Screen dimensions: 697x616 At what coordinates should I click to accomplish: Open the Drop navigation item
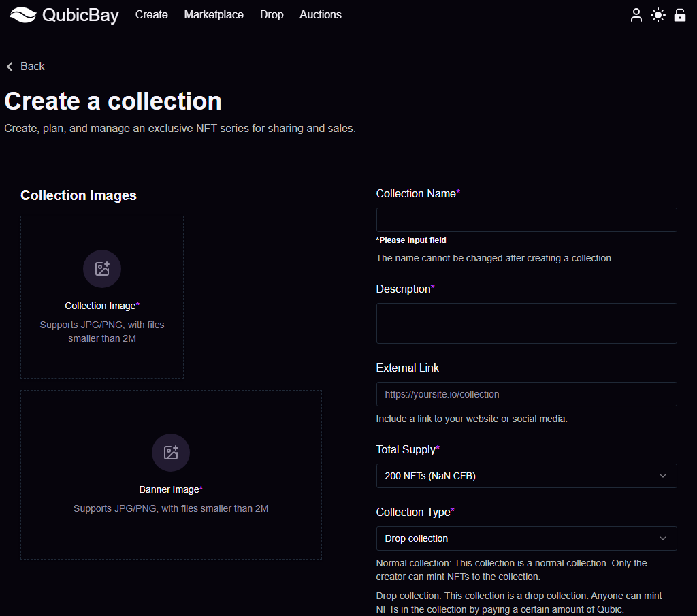(x=272, y=14)
